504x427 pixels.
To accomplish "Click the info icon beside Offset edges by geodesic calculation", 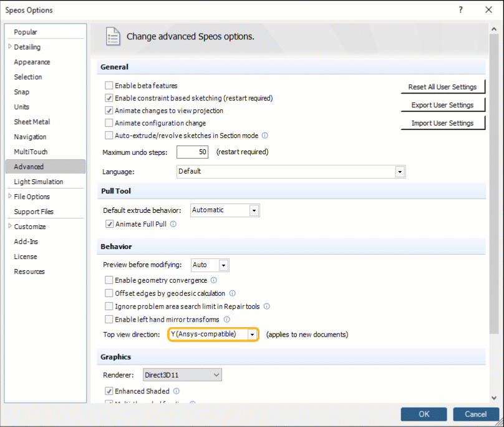I will (x=232, y=293).
